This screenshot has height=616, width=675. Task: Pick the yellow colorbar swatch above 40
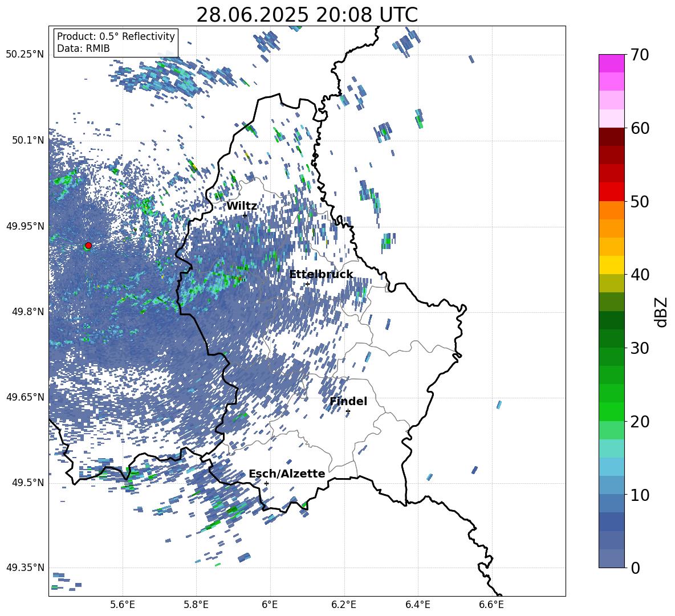[612, 265]
